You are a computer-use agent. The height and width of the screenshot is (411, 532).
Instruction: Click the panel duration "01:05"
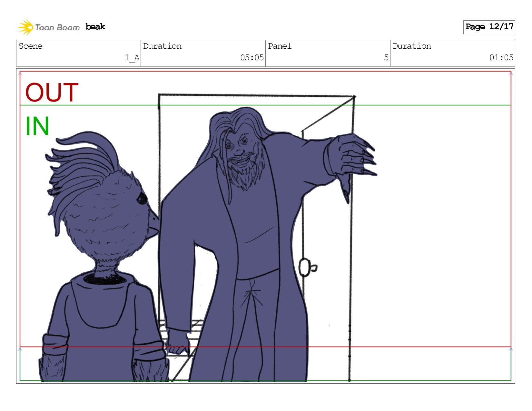coord(501,58)
